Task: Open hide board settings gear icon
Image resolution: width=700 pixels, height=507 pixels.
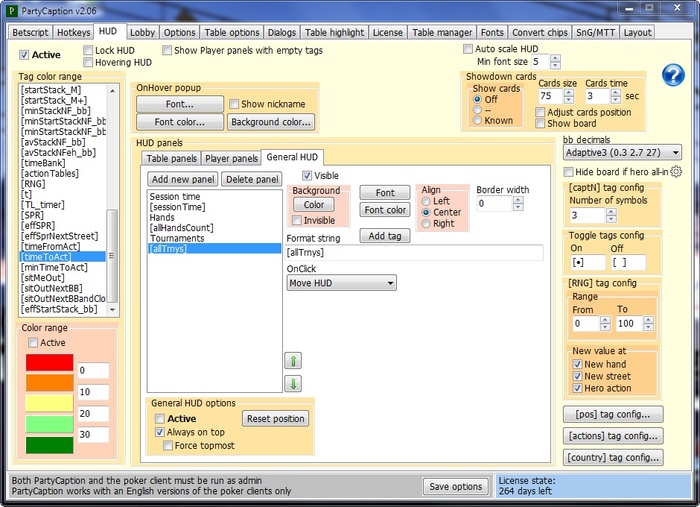Action: click(676, 172)
